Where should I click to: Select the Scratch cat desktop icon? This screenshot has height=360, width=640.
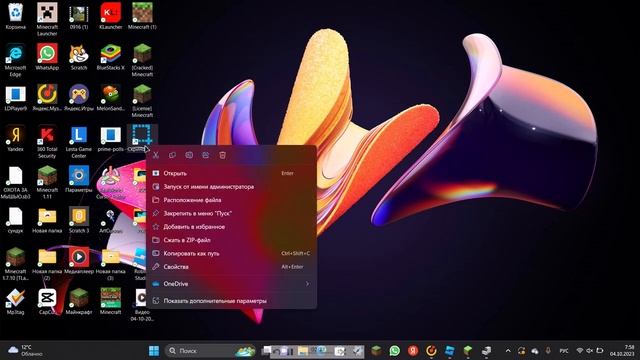(79, 57)
